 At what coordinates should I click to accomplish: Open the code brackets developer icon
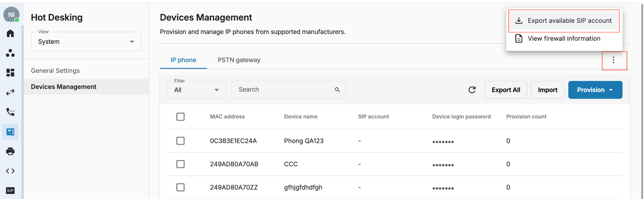10,171
